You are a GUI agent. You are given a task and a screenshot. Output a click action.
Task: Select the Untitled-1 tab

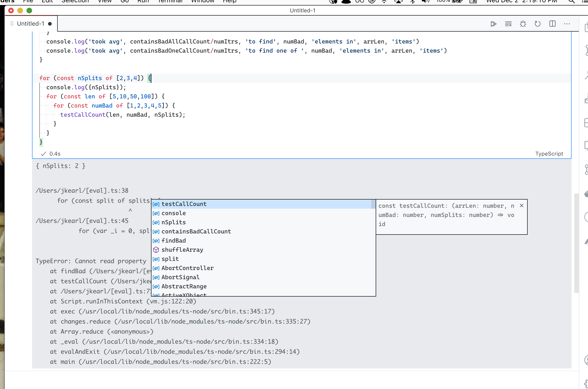coord(30,23)
